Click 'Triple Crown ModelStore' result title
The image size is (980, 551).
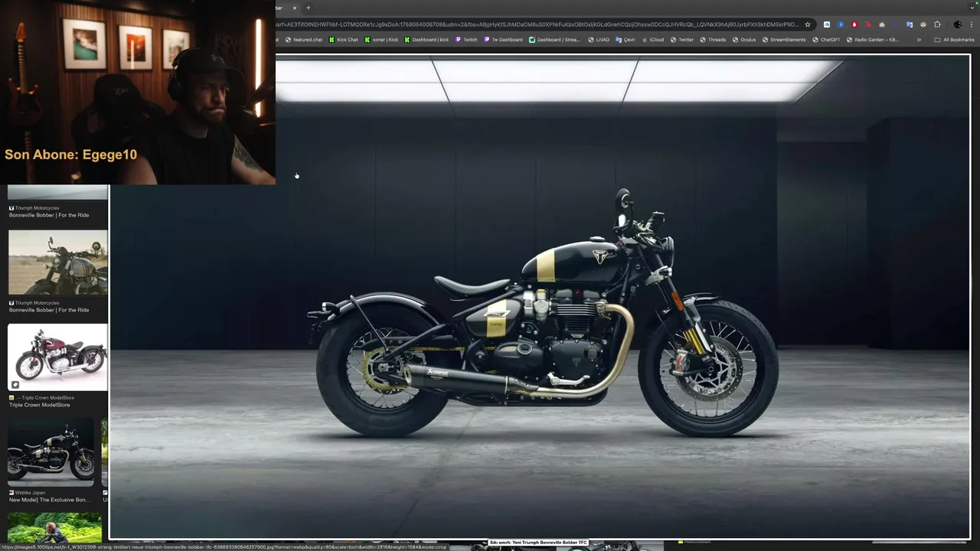click(39, 405)
